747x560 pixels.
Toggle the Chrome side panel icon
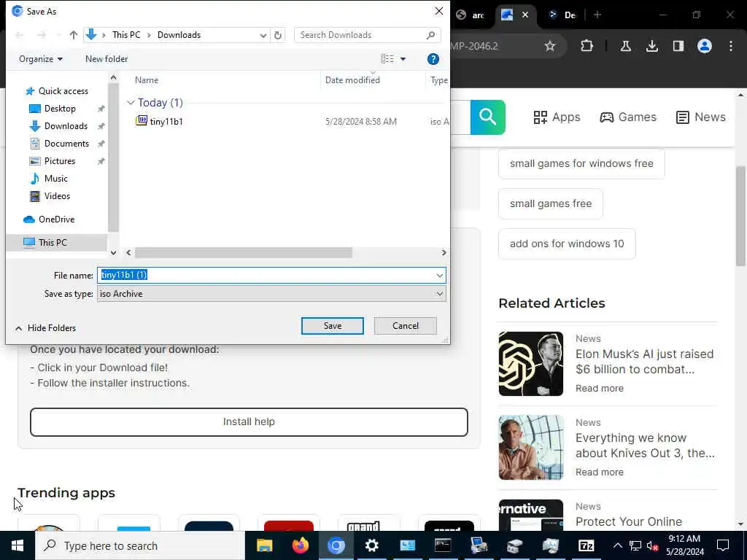(x=678, y=46)
